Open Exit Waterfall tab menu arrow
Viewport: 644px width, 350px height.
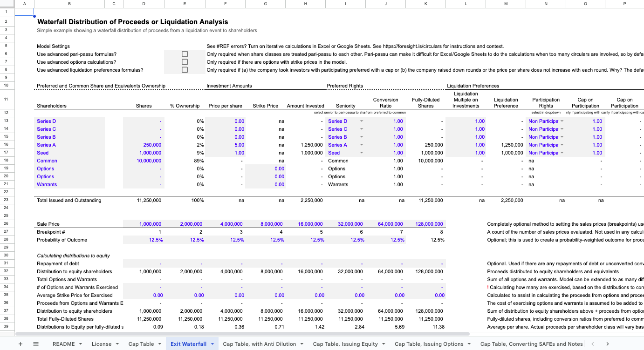pos(212,344)
